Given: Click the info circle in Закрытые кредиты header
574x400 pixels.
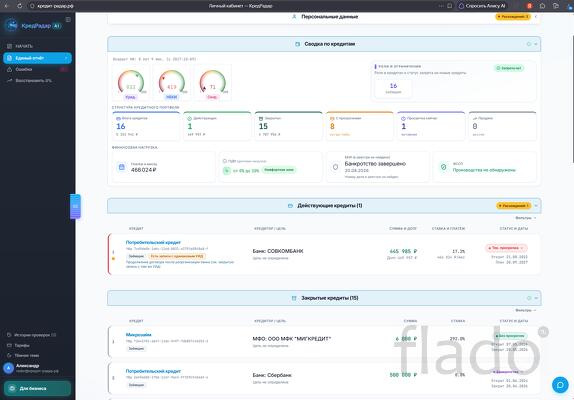Looking at the screenshot, I should [529, 298].
